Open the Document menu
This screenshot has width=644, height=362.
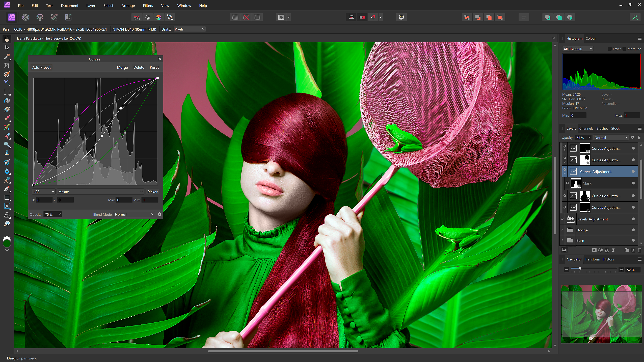[x=69, y=6]
